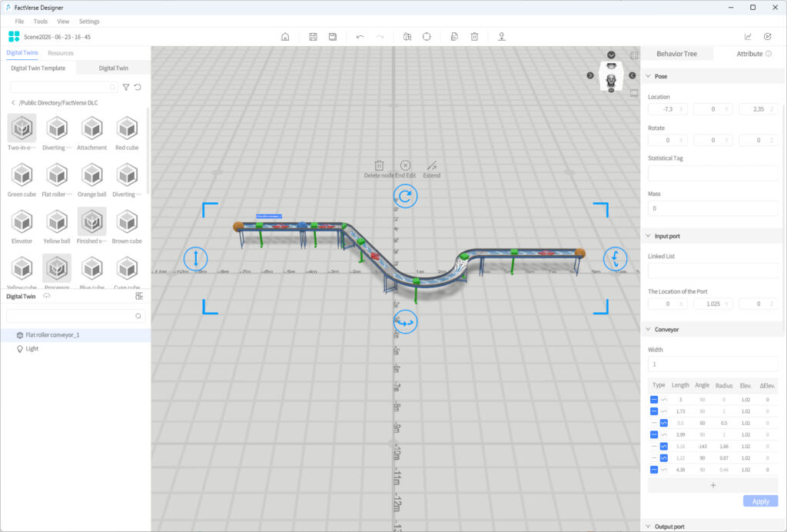This screenshot has width=787, height=532.
Task: Click the filter funnel icon in template search
Action: click(126, 88)
